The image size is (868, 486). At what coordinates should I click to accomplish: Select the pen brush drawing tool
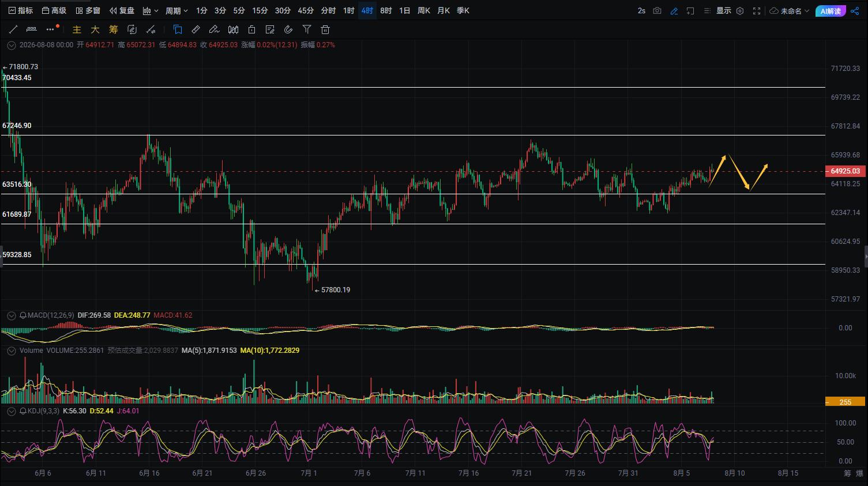tap(215, 29)
